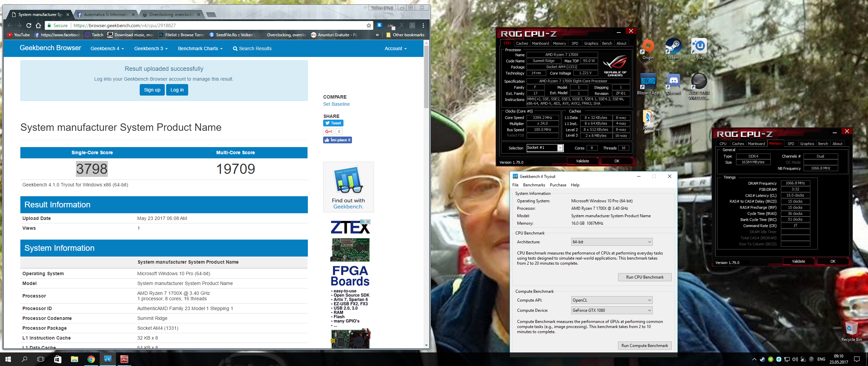
Task: Switch to Chrome from the taskbar
Action: tap(91, 359)
